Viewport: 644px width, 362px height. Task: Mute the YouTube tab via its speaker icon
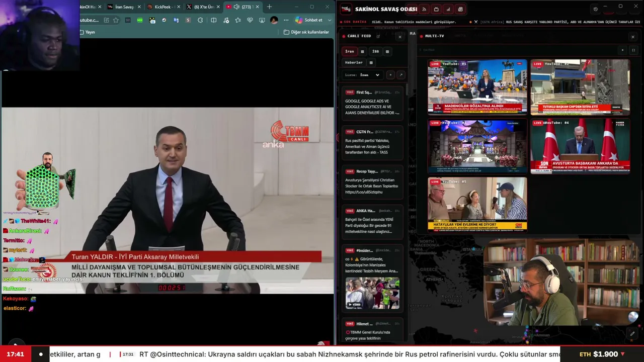(236, 7)
